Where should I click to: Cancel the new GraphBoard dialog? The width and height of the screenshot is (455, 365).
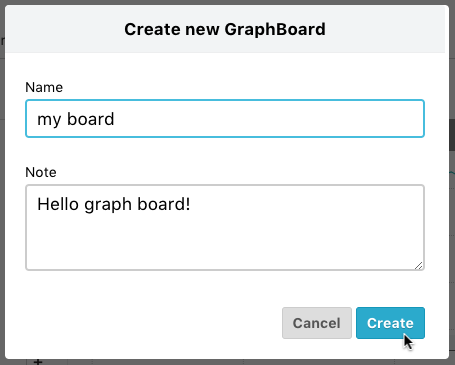[x=317, y=323]
